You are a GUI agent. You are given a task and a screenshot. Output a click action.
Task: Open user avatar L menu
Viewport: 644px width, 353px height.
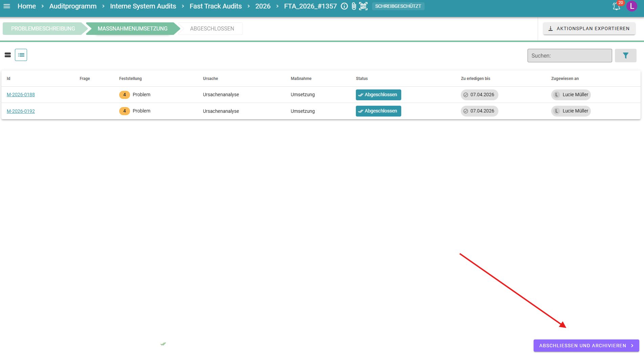coord(632,6)
